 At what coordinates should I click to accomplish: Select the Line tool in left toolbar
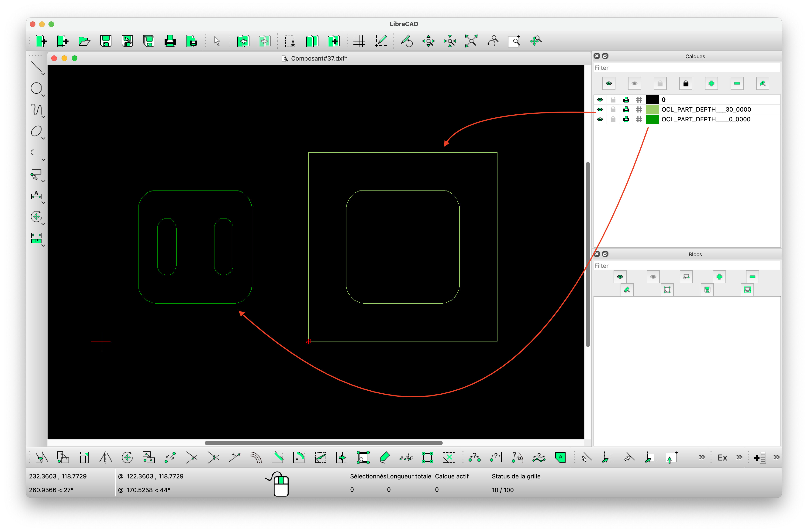pos(36,67)
